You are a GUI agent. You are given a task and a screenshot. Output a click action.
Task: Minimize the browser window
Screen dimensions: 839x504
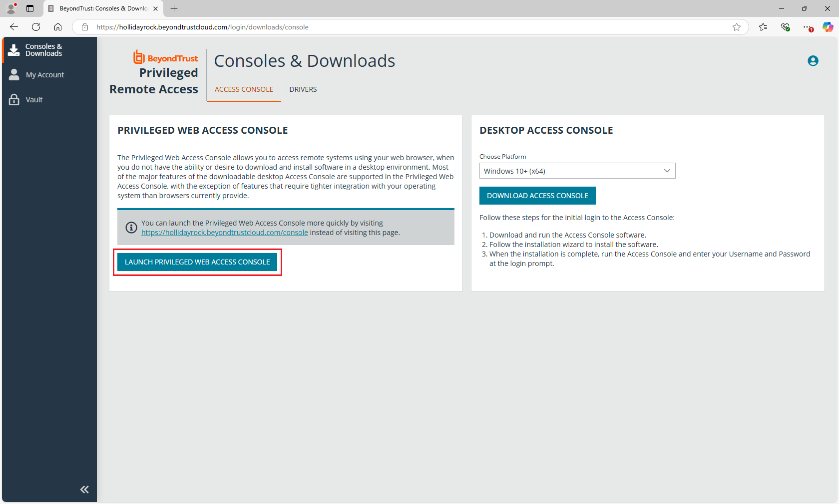[782, 8]
